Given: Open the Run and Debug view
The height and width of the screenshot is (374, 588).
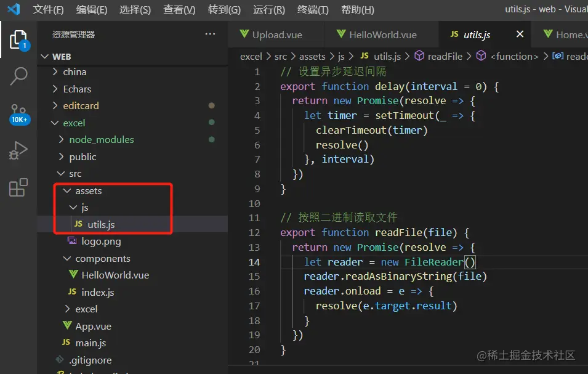Looking at the screenshot, I should coord(18,151).
